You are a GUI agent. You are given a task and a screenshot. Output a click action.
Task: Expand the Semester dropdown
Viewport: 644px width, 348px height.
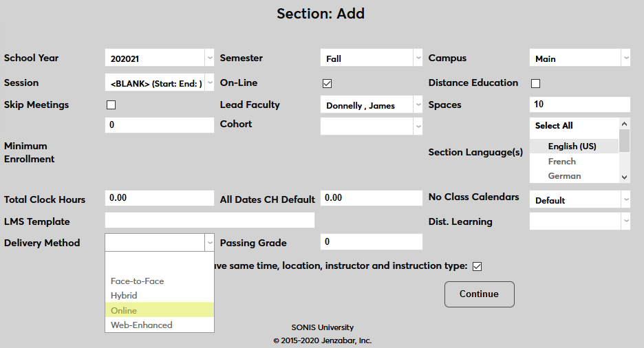pos(372,58)
